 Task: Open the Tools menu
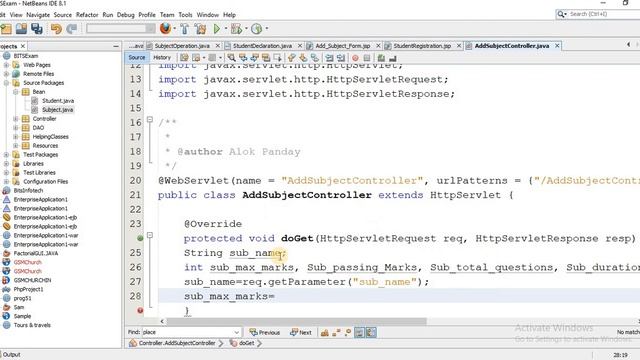185,15
